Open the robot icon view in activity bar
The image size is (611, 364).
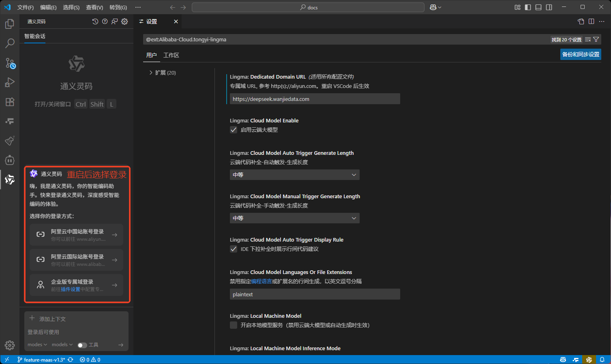(10, 160)
